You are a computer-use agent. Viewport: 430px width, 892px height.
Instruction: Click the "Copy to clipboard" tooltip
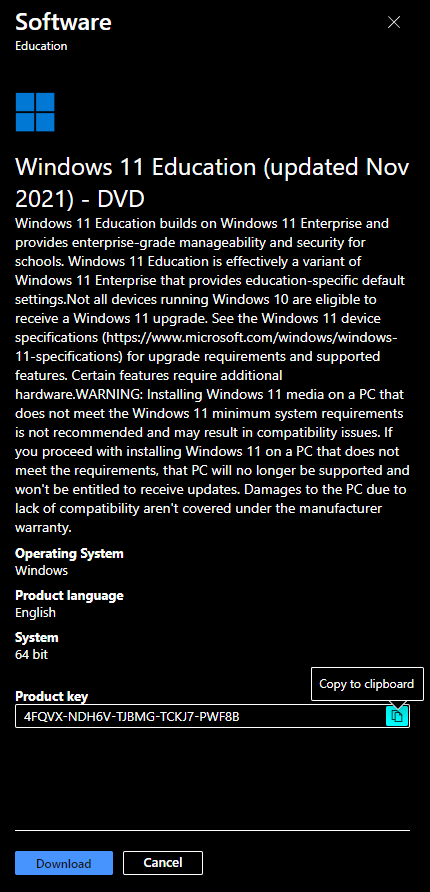367,684
